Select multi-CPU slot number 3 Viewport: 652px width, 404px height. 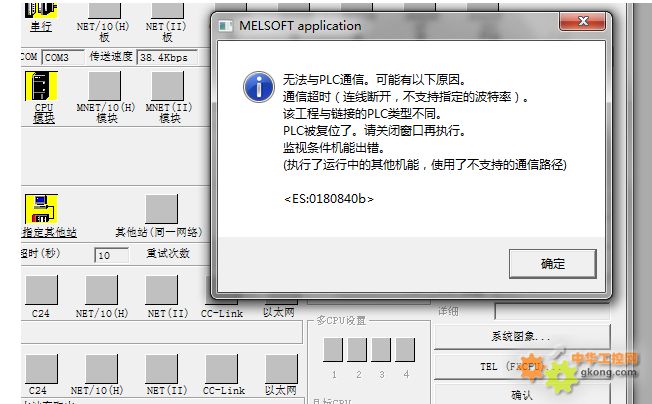tap(381, 350)
